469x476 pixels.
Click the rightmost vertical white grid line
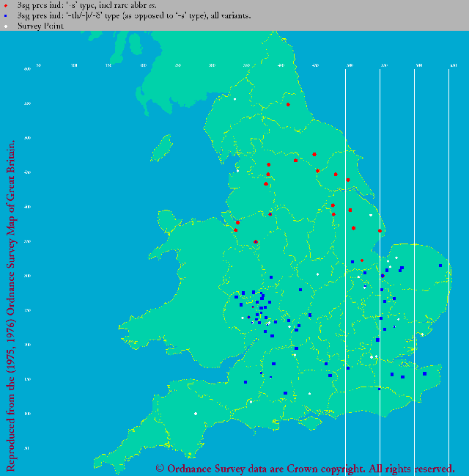point(448,264)
